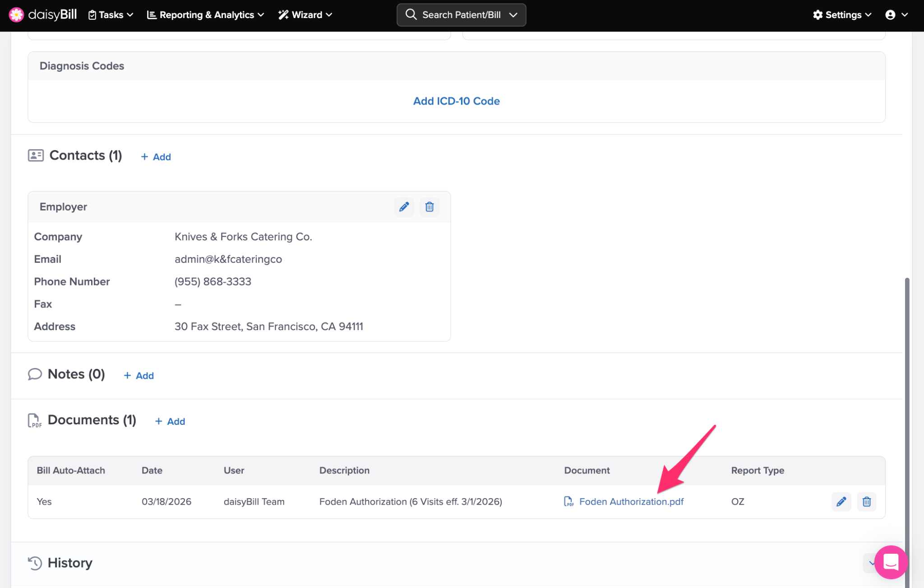This screenshot has height=588, width=924.
Task: Edit the Employer contact with pencil icon
Action: [x=404, y=207]
